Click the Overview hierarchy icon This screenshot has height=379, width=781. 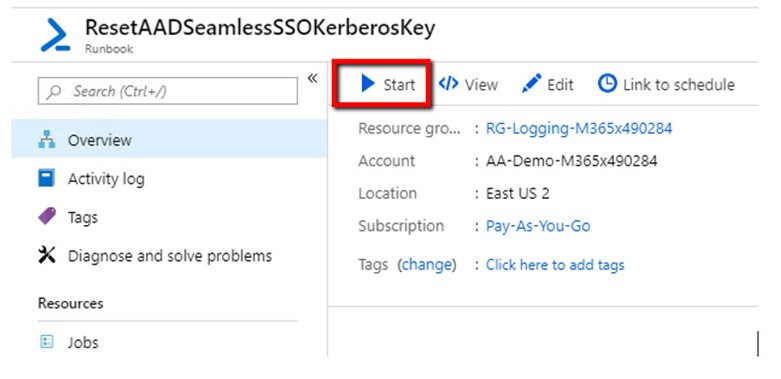click(x=47, y=140)
